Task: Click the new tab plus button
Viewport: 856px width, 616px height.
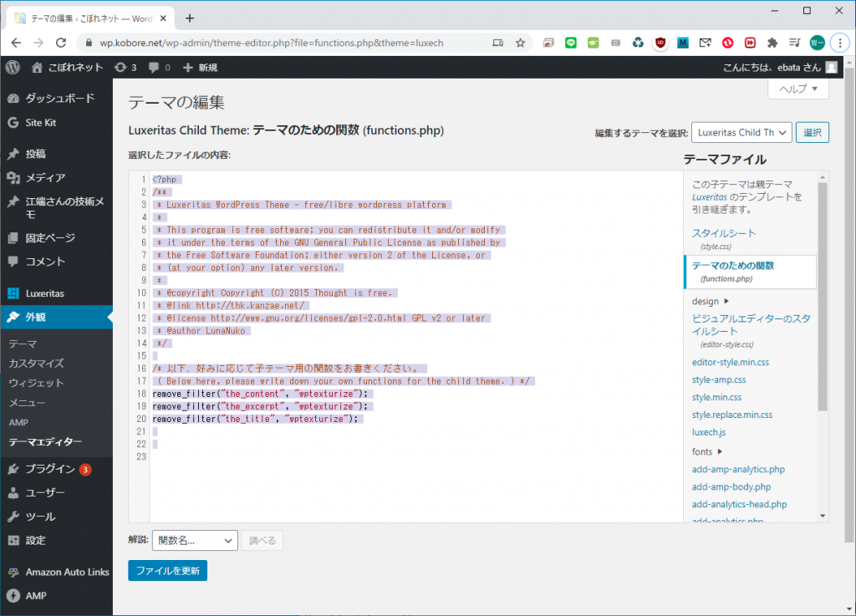Action: point(190,18)
